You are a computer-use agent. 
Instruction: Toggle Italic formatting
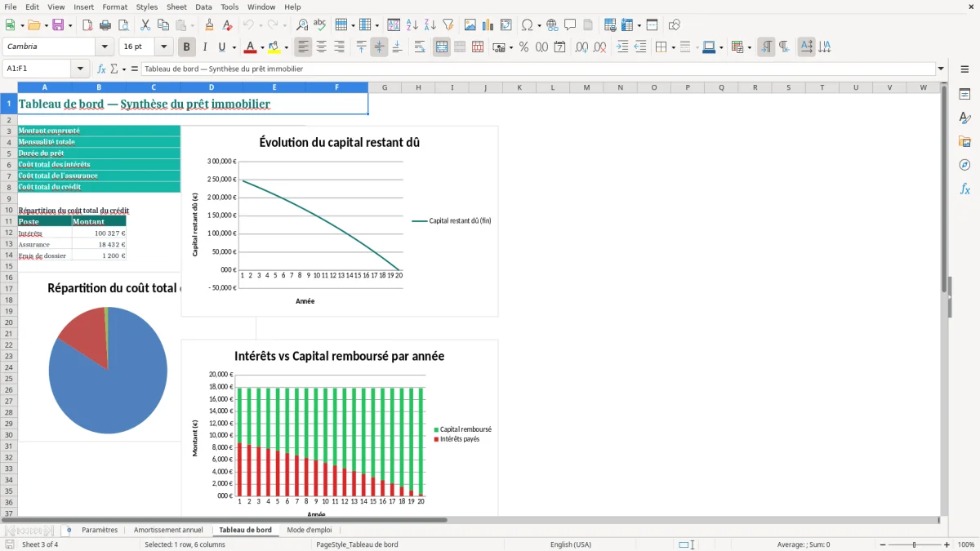(205, 47)
